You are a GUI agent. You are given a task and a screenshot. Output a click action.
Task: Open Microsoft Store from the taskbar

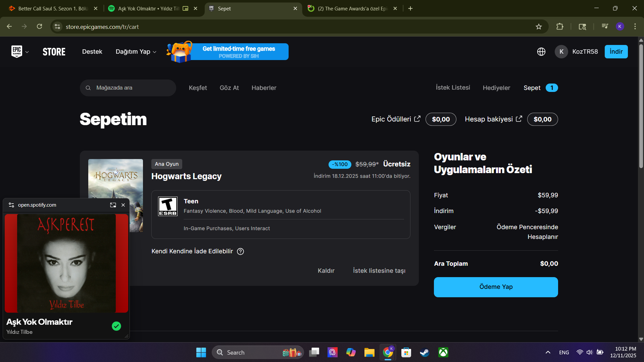coord(406,353)
